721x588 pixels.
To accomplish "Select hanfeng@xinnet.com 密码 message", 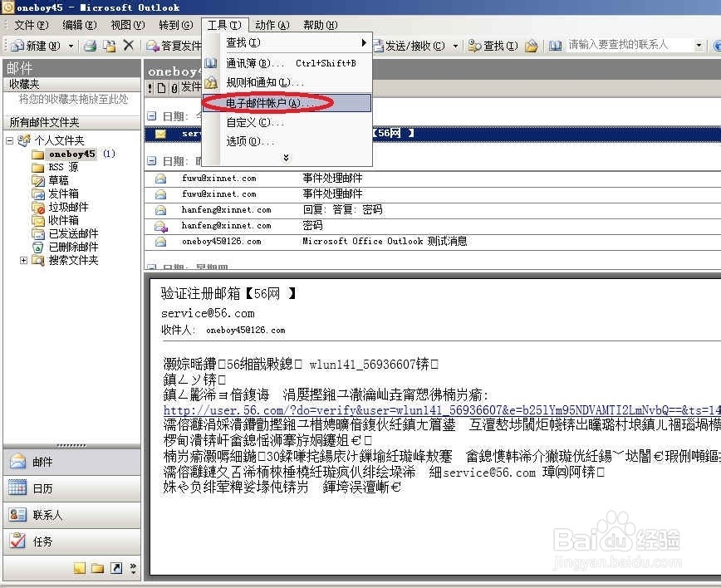I will point(432,226).
